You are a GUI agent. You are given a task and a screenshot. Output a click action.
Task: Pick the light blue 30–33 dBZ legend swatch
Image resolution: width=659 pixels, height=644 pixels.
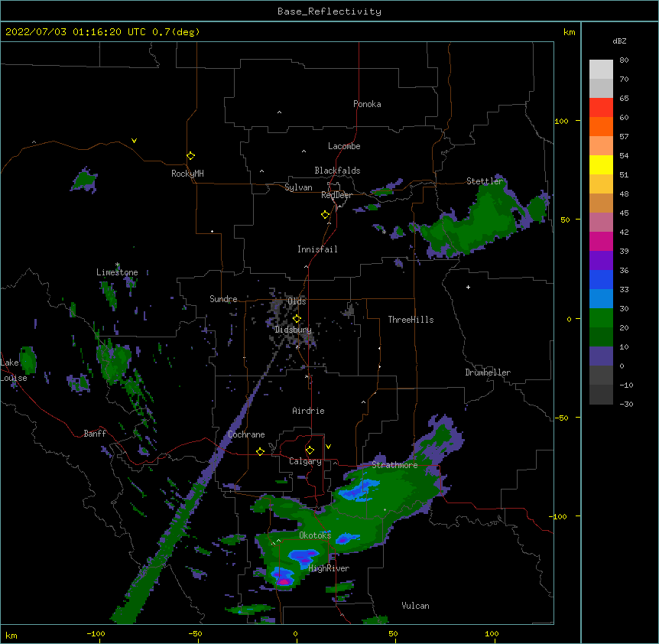point(601,299)
